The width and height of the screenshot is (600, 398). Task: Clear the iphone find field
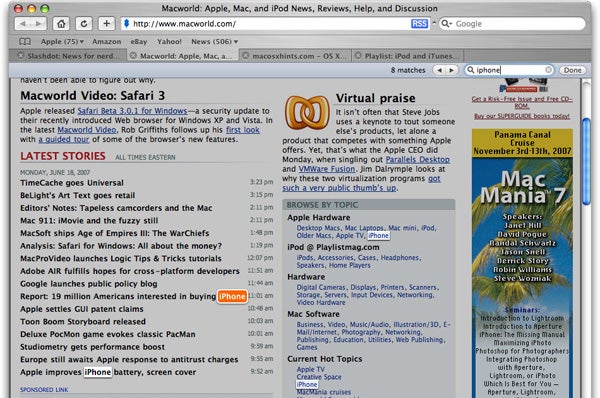(x=548, y=70)
